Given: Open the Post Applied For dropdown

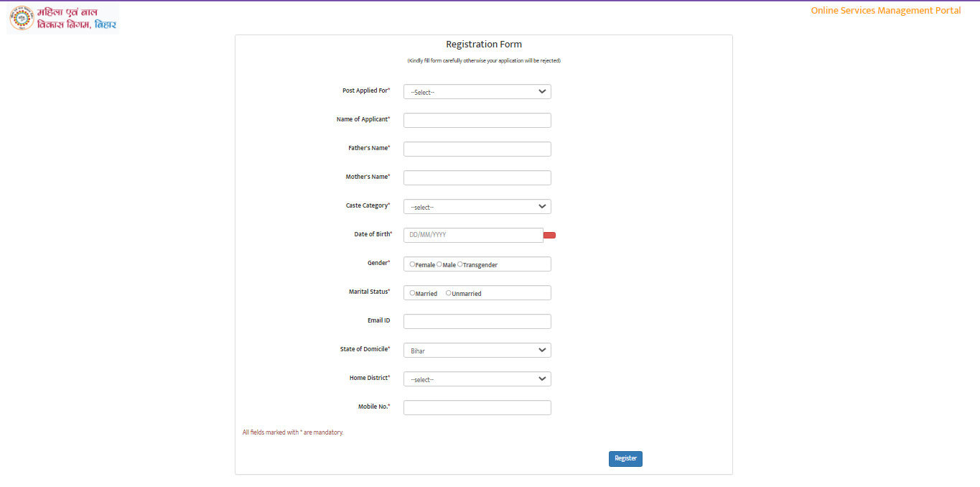Looking at the screenshot, I should coord(477,92).
